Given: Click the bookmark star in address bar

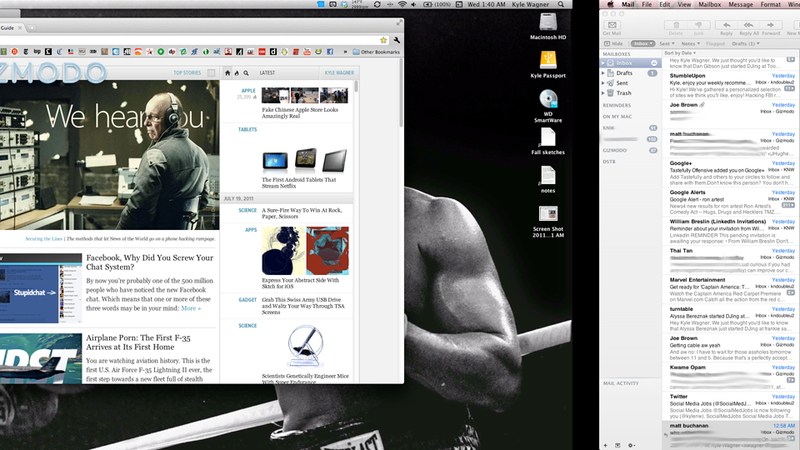Looking at the screenshot, I should 383,40.
